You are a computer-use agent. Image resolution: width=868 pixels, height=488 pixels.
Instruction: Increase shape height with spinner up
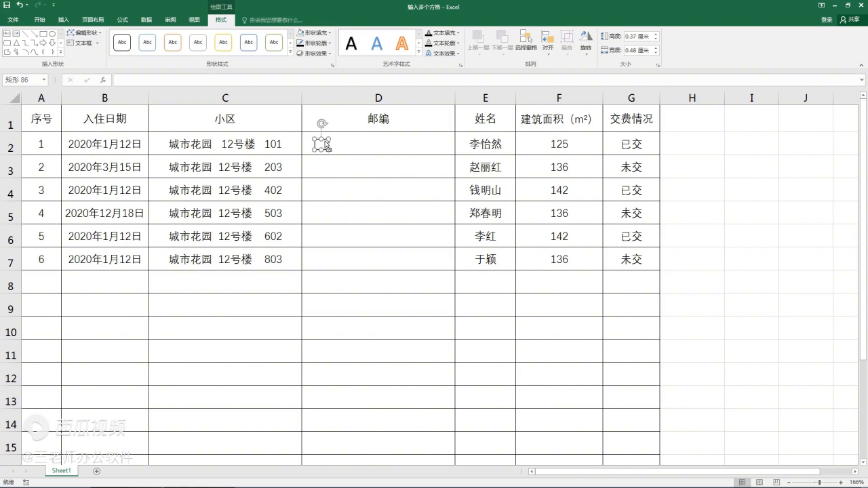coord(656,34)
